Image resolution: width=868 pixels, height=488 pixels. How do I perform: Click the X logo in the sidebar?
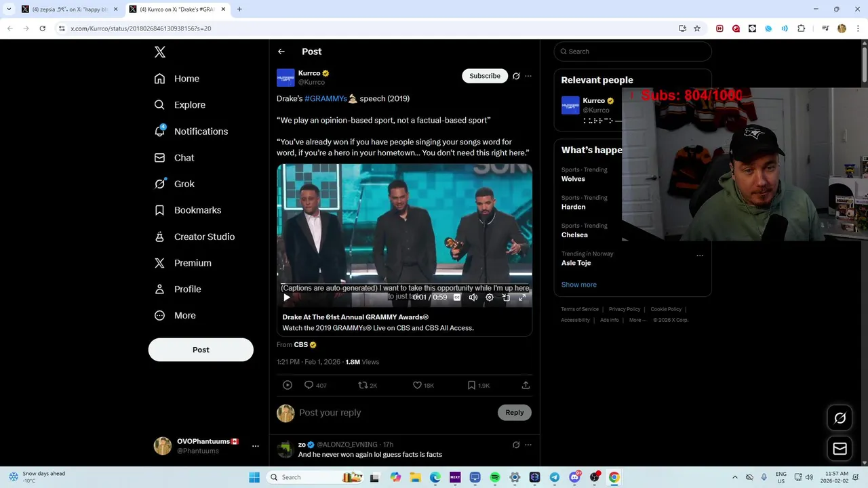pyautogui.click(x=160, y=52)
